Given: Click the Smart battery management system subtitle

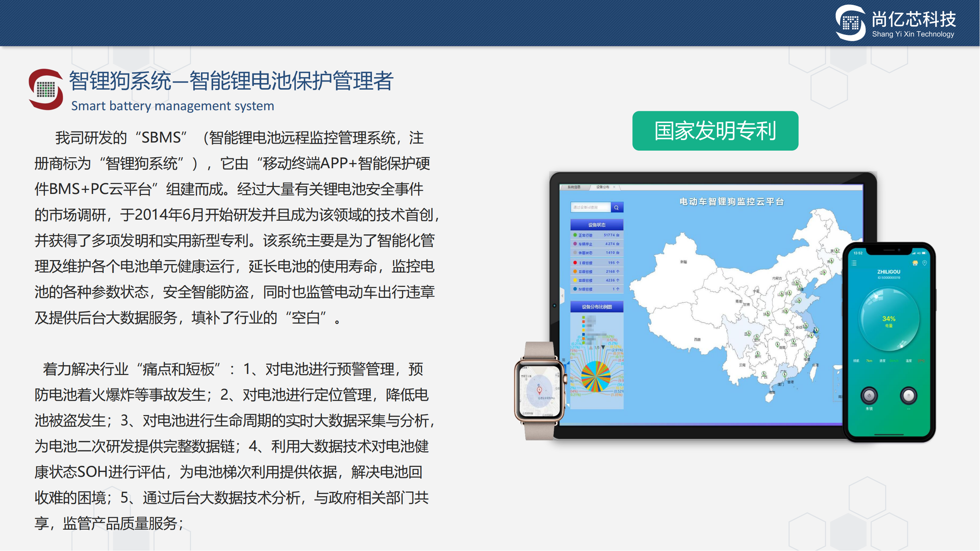Looking at the screenshot, I should (173, 106).
